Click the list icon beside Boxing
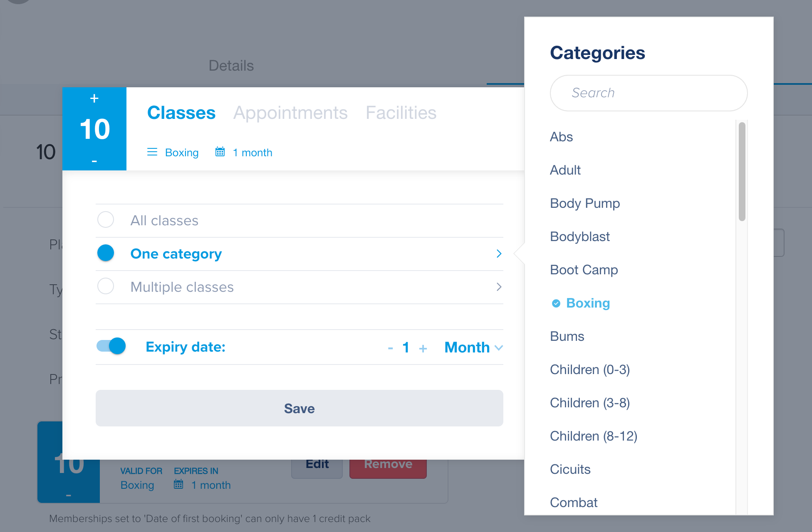 click(152, 152)
